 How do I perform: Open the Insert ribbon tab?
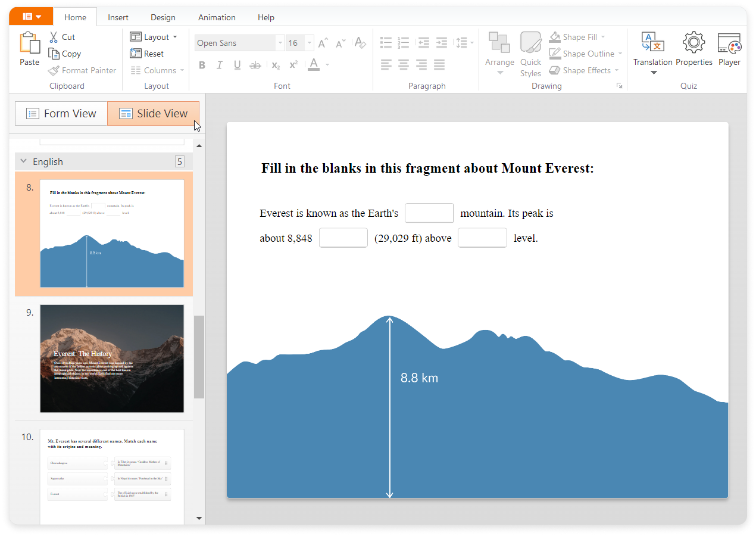click(x=118, y=17)
